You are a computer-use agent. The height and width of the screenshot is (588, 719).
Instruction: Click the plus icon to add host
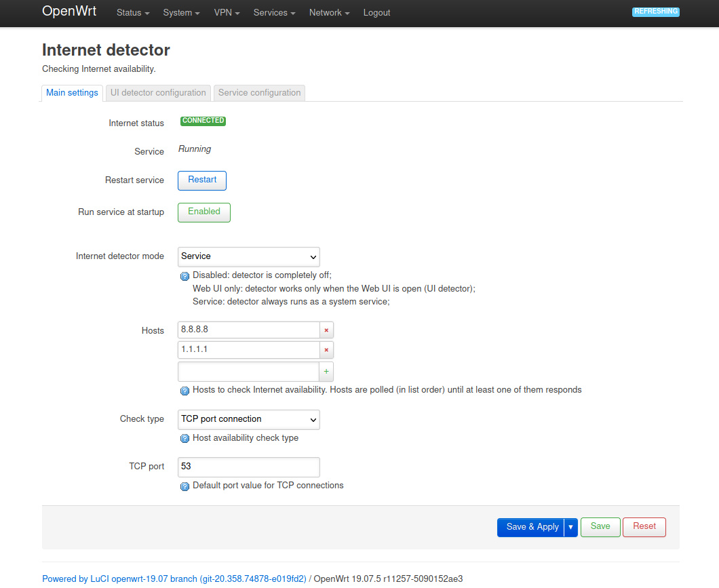click(x=326, y=372)
